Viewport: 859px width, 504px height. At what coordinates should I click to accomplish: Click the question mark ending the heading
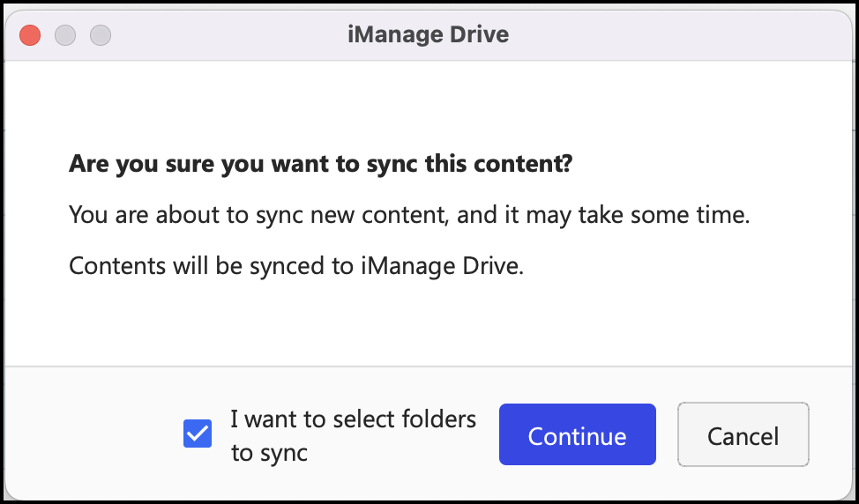coord(566,164)
